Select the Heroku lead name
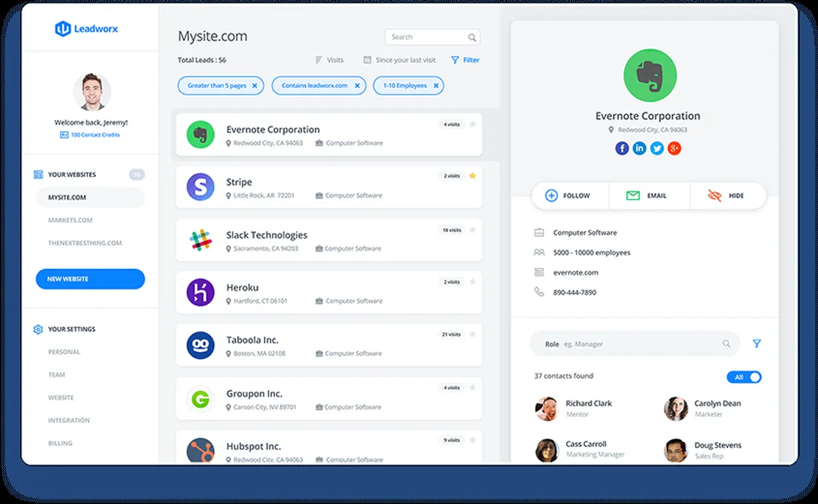Viewport: 818px width, 504px height. (x=243, y=287)
